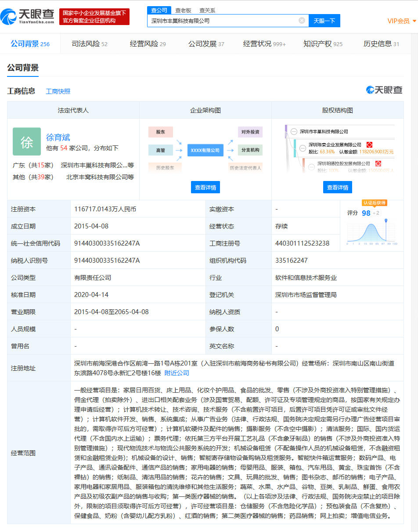Clear the search box with X icon

pos(302,21)
